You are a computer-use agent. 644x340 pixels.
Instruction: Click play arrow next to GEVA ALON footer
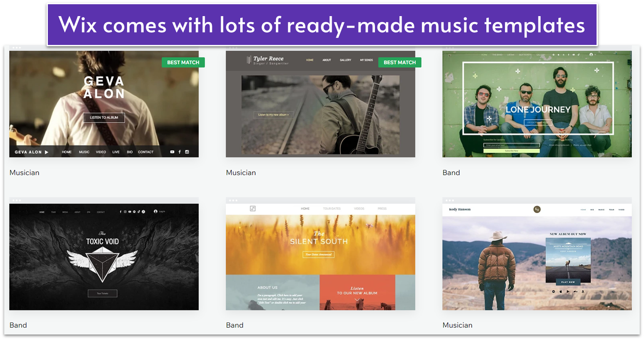pos(47,152)
